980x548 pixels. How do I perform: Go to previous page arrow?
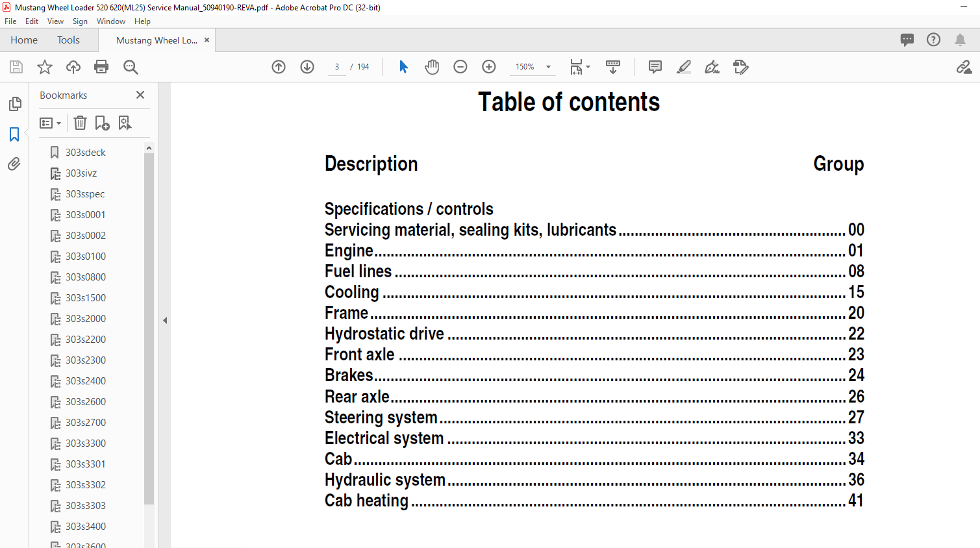click(x=279, y=67)
